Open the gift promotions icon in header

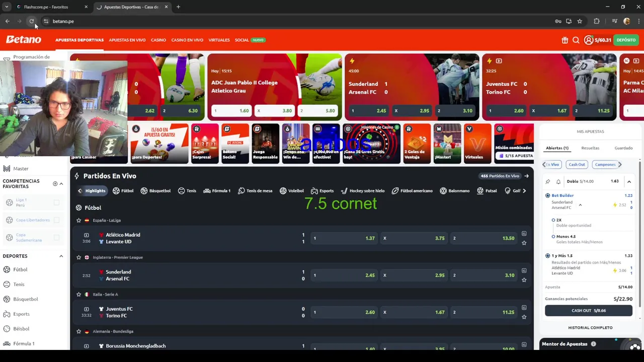(565, 40)
